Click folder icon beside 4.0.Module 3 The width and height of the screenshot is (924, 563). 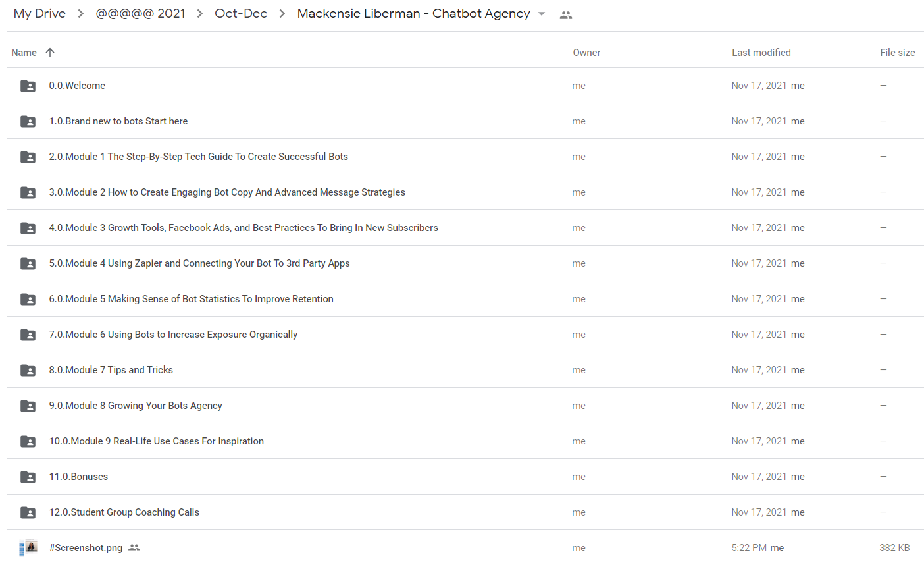[x=28, y=228]
